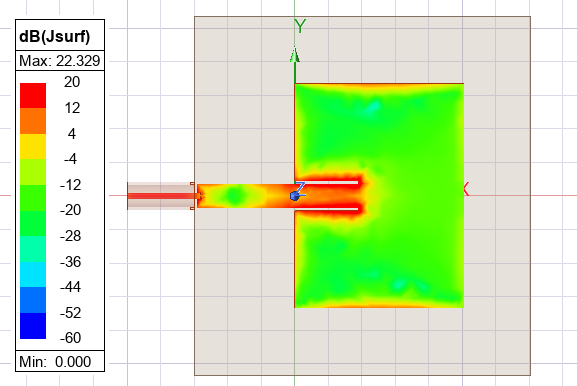The image size is (577, 386).
Task: Click the green Y axis label
Action: point(300,26)
